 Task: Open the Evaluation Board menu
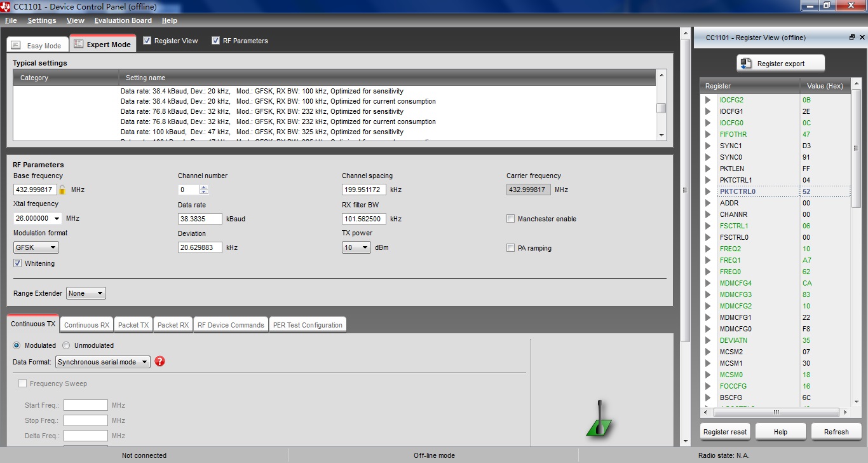123,20
